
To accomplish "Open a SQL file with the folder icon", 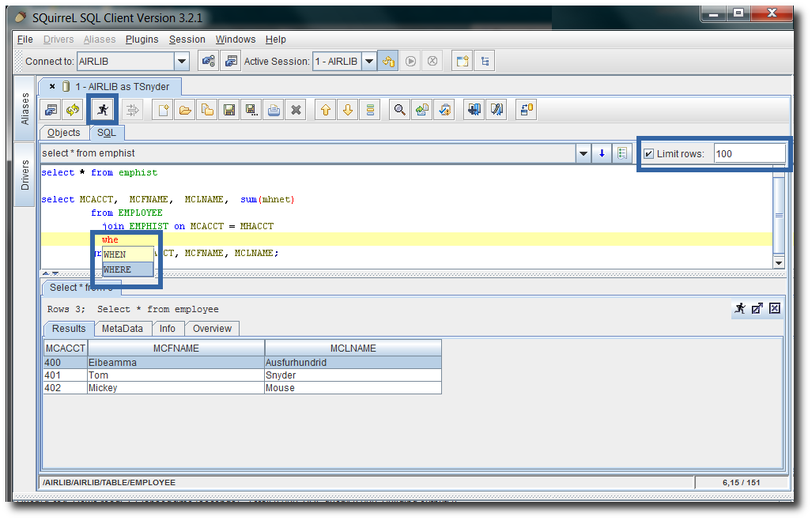I will click(x=185, y=110).
